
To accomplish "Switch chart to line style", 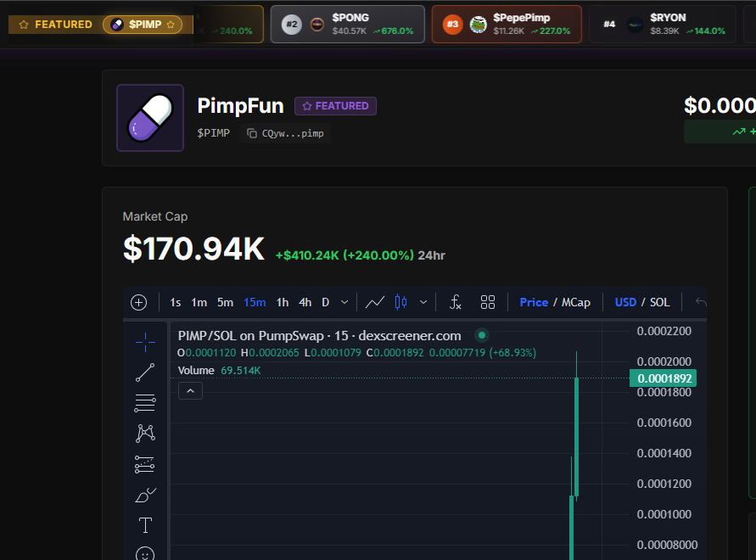I will 375,302.
